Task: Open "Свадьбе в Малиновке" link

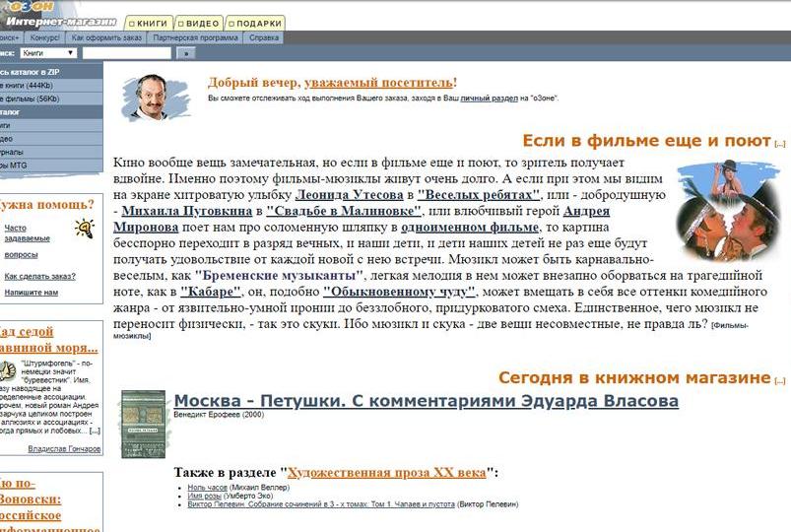Action: tap(344, 211)
